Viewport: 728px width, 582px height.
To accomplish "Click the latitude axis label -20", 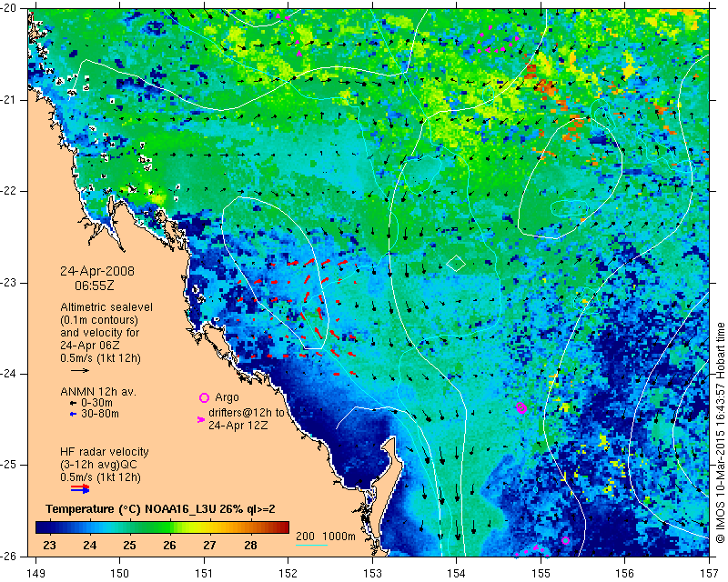I will [8, 9].
